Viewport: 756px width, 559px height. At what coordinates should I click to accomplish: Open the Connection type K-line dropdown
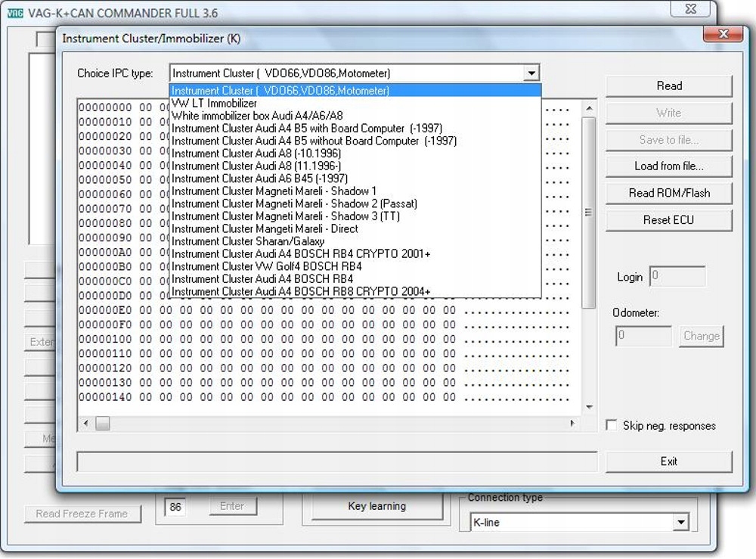pyautogui.click(x=680, y=522)
